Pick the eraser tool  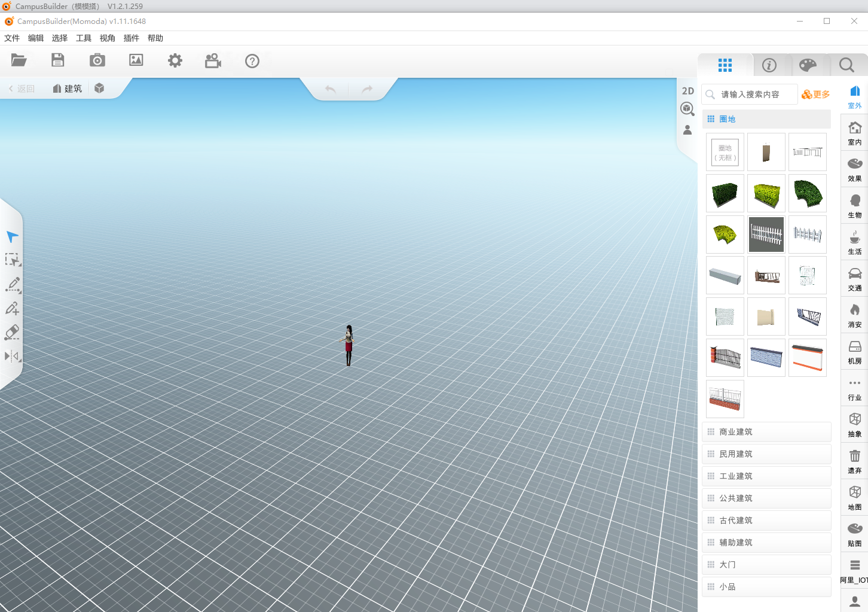[12, 332]
